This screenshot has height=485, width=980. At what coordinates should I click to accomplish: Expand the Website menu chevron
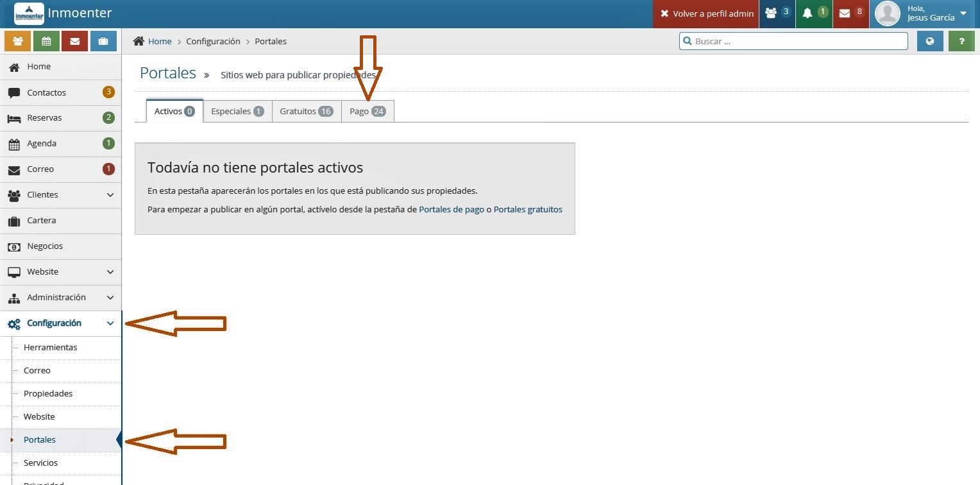point(110,272)
